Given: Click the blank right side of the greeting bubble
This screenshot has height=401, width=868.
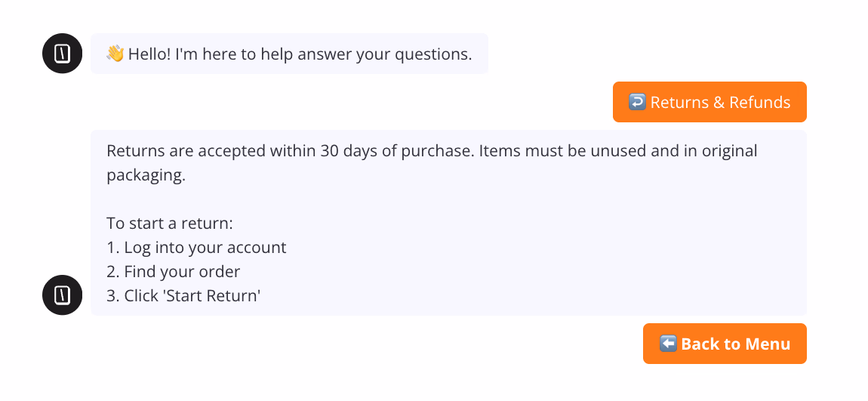Looking at the screenshot, I should click(x=480, y=54).
